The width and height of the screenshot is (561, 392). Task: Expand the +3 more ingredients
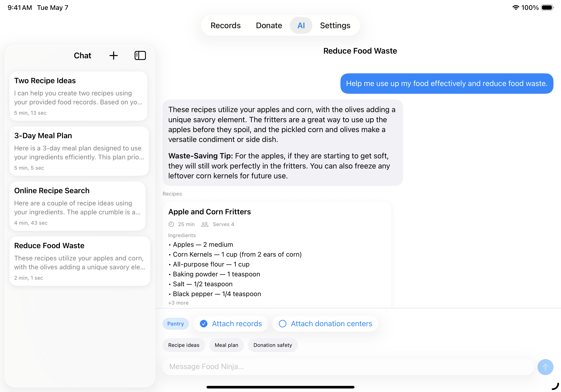pos(178,303)
